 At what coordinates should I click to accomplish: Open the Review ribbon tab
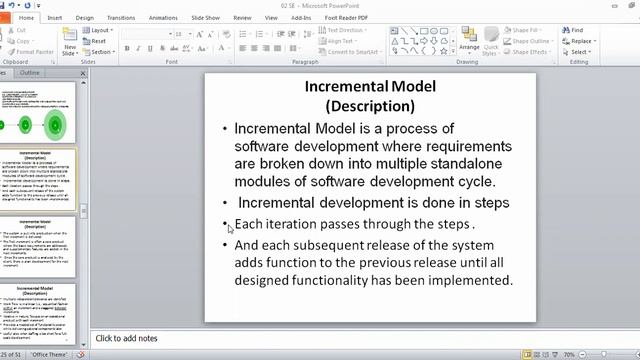click(x=242, y=18)
